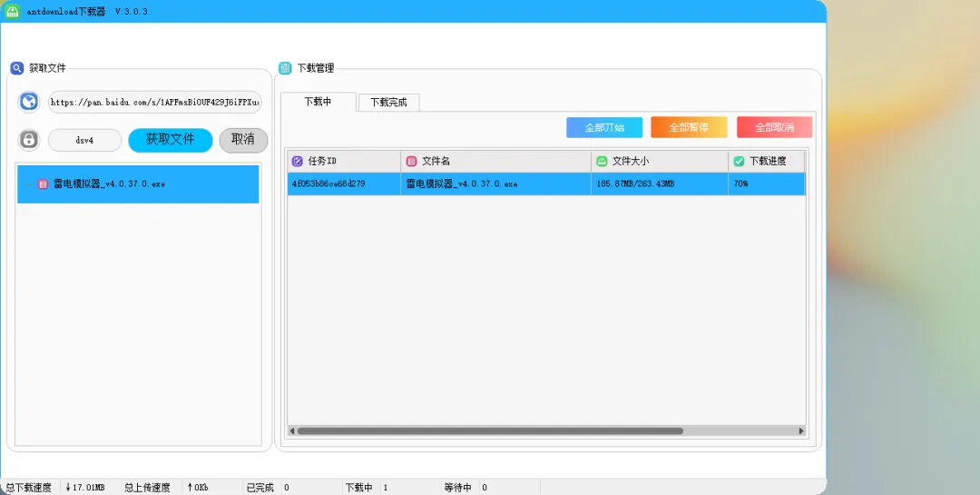This screenshot has height=495, width=980.
Task: Click the antdownload下载器 V:3.0.3 title text
Action: (x=87, y=12)
